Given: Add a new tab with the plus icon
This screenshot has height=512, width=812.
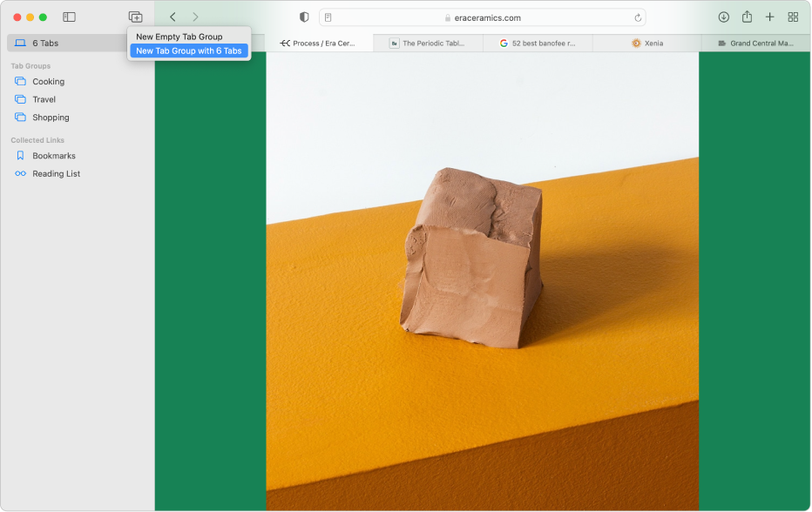Looking at the screenshot, I should click(x=769, y=17).
